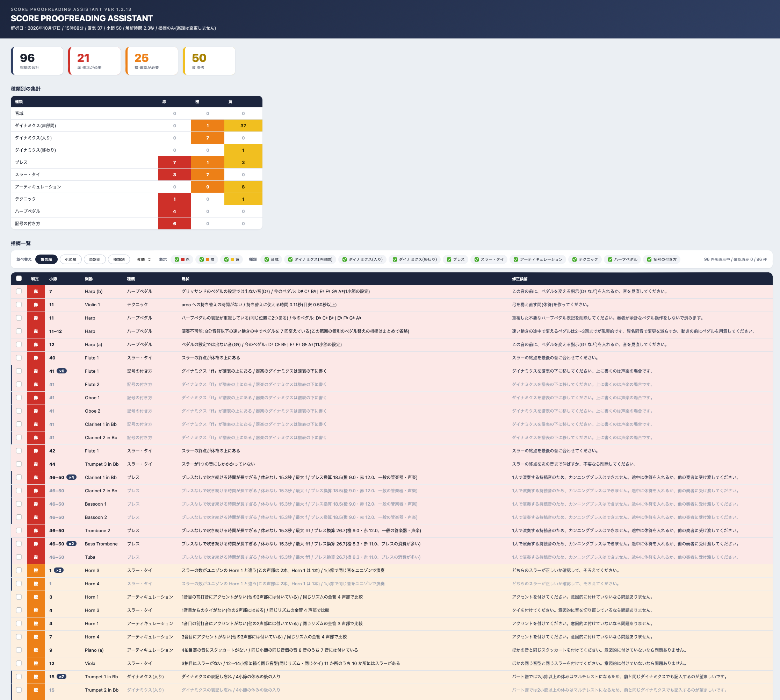Screen dimensions: 780x700
Task: Uncheck the 音域 type filter
Action: (x=266, y=259)
